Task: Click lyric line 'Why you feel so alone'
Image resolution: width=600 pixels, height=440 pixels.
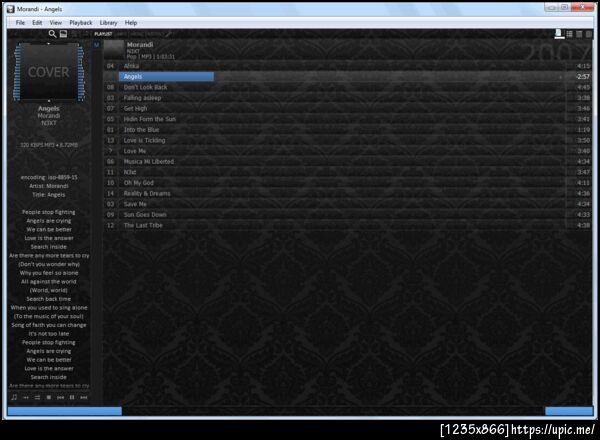Action: 49,273
